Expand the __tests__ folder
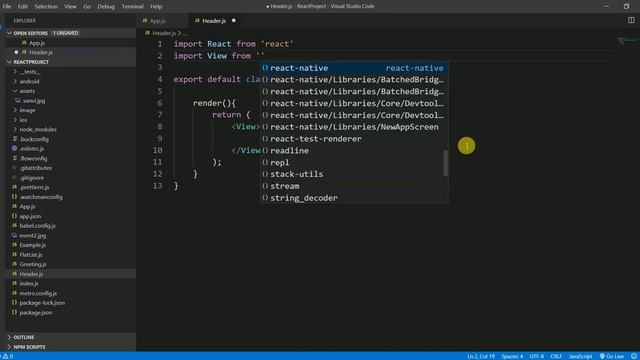 pyautogui.click(x=15, y=71)
